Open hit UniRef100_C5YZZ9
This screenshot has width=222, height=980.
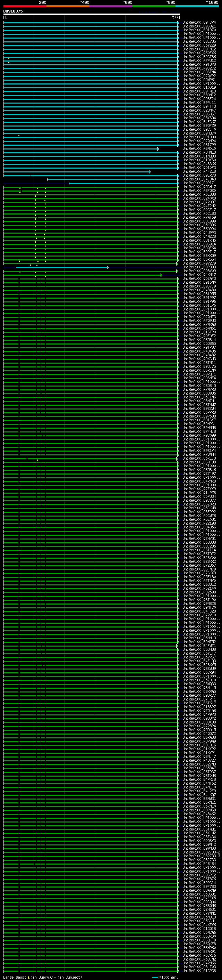(x=199, y=45)
